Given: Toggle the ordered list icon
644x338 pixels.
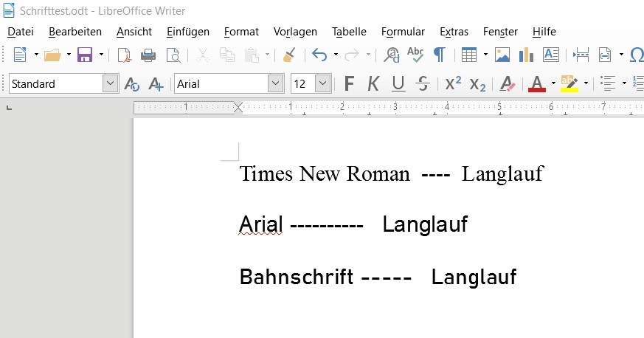Looking at the screenshot, I should (x=638, y=83).
